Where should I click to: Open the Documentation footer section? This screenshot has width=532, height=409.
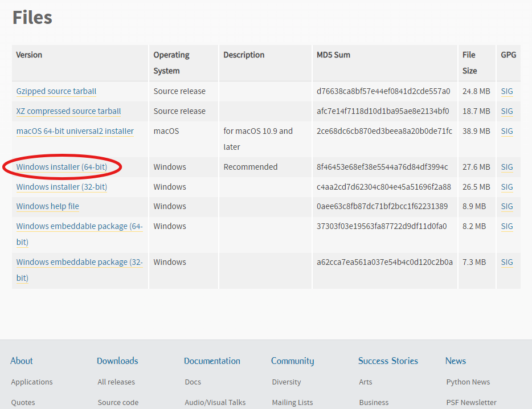[x=212, y=361]
